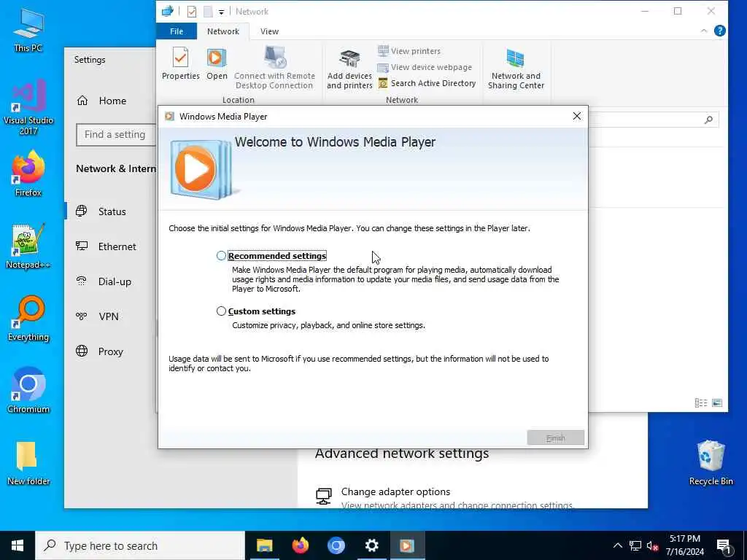Select the Recycle Bin desktop icon
Image resolution: width=747 pixels, height=560 pixels.
click(x=711, y=463)
